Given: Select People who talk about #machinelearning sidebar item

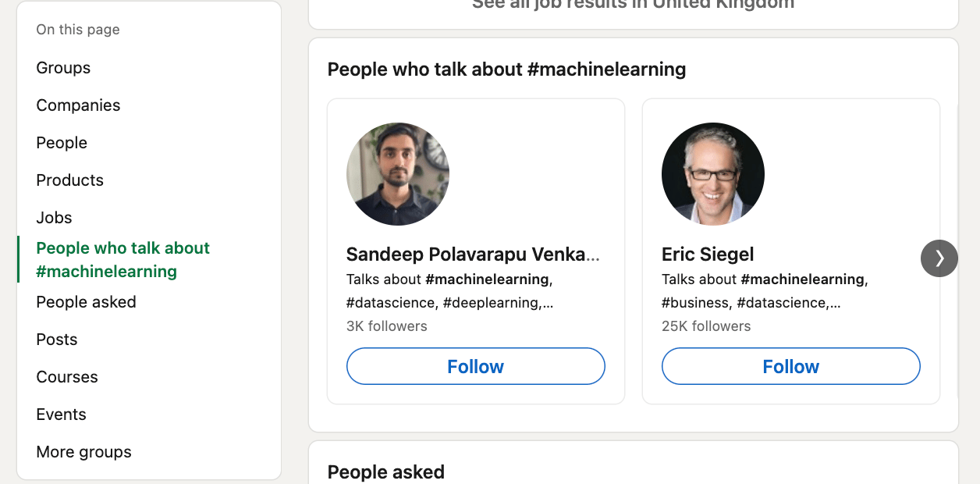Looking at the screenshot, I should click(123, 260).
